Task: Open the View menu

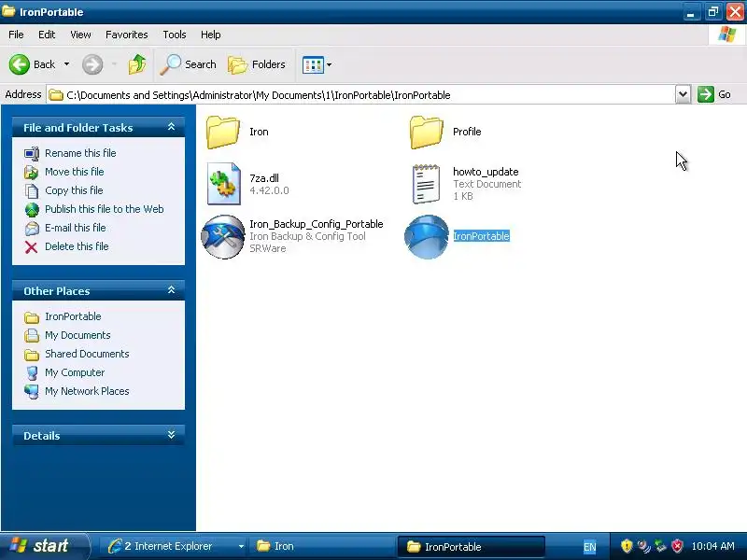Action: coord(80,35)
